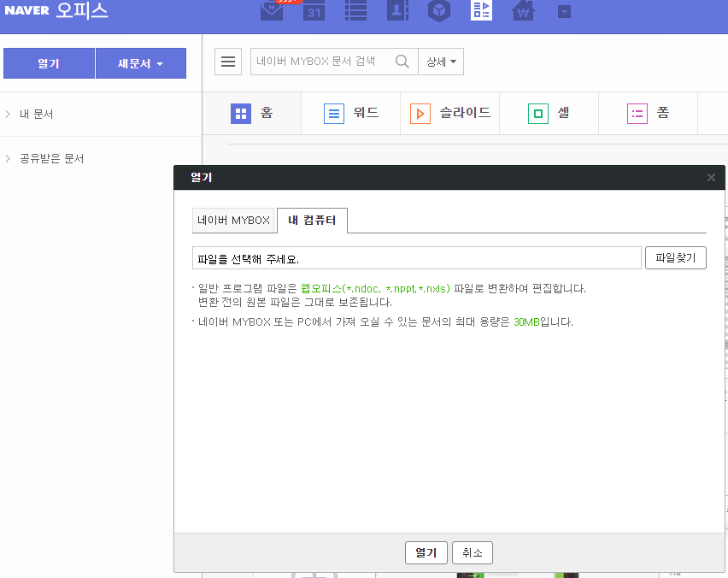Toggle the hamburger menu button
This screenshot has height=578, width=728.
[228, 62]
